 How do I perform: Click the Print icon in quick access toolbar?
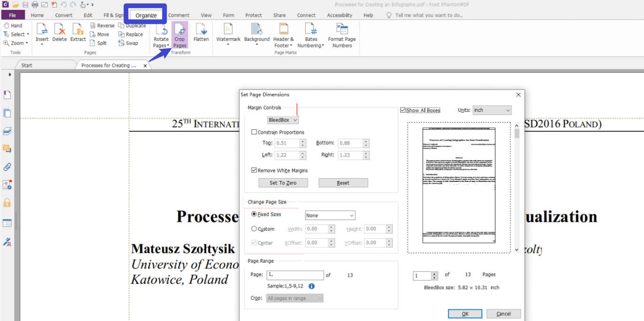[x=34, y=4]
